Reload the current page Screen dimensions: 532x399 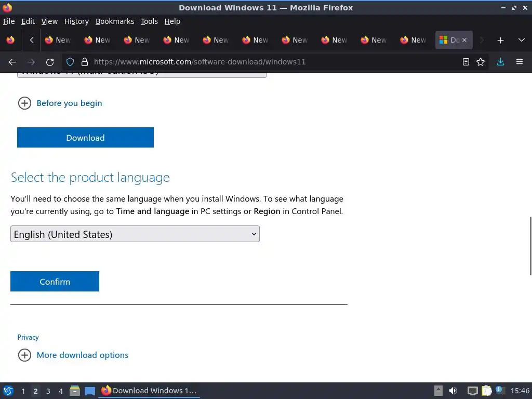point(50,62)
